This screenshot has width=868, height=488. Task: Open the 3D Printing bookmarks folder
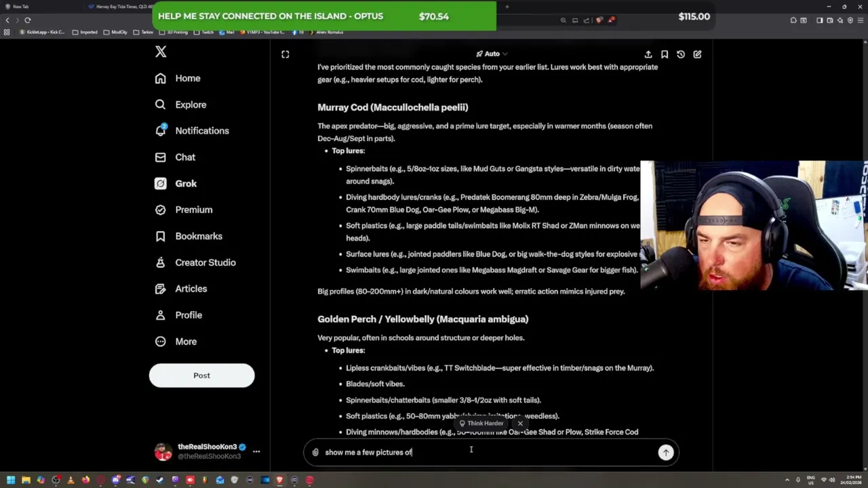point(174,33)
